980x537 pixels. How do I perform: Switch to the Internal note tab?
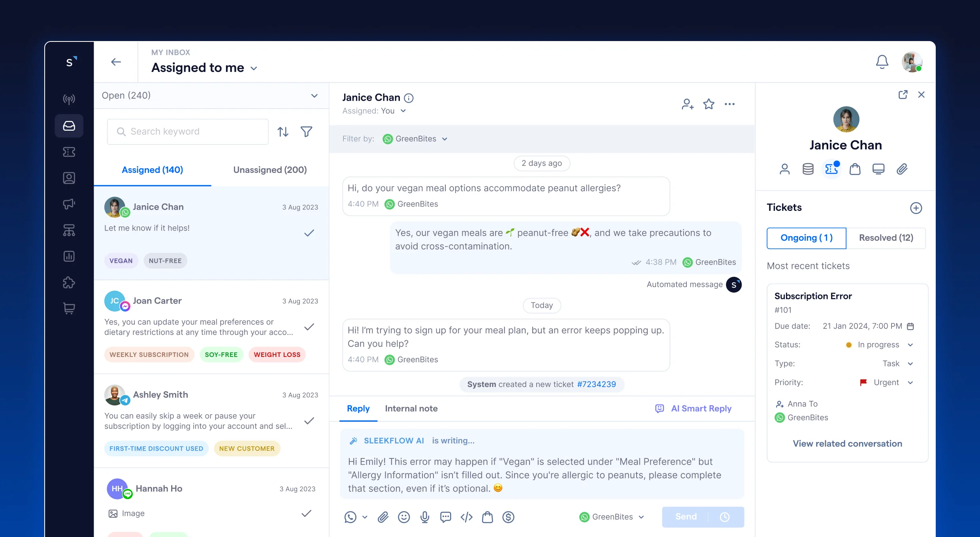coord(411,408)
